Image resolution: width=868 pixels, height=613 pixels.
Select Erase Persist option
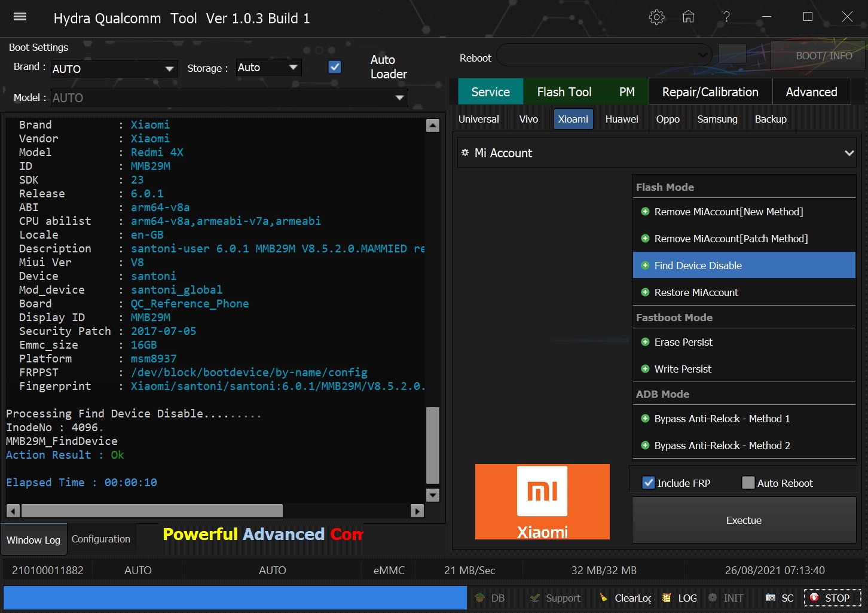(x=744, y=342)
